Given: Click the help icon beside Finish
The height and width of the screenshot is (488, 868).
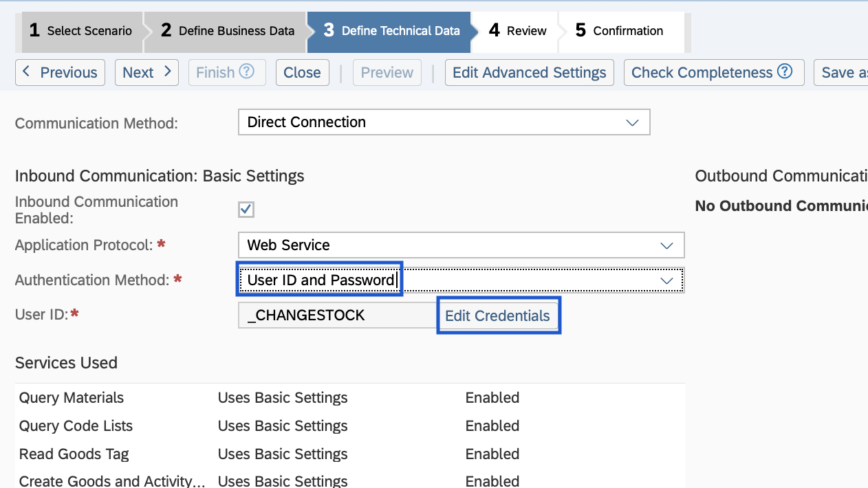Looking at the screenshot, I should click(x=246, y=72).
